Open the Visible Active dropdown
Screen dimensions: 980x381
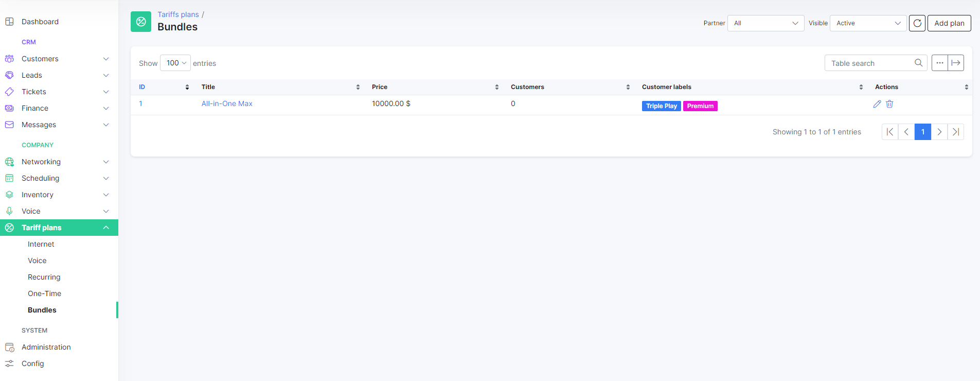(868, 23)
